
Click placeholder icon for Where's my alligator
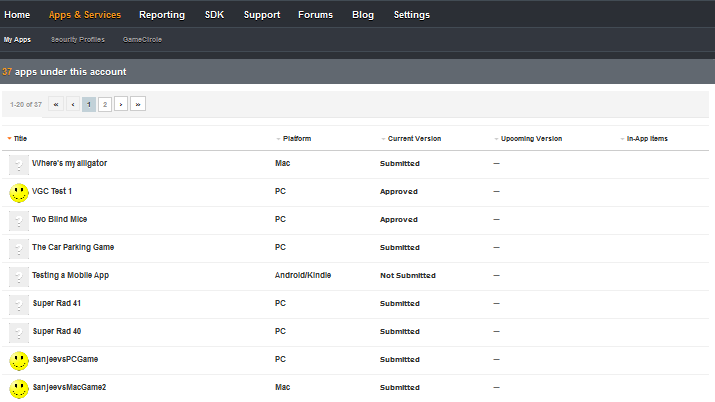coord(18,164)
